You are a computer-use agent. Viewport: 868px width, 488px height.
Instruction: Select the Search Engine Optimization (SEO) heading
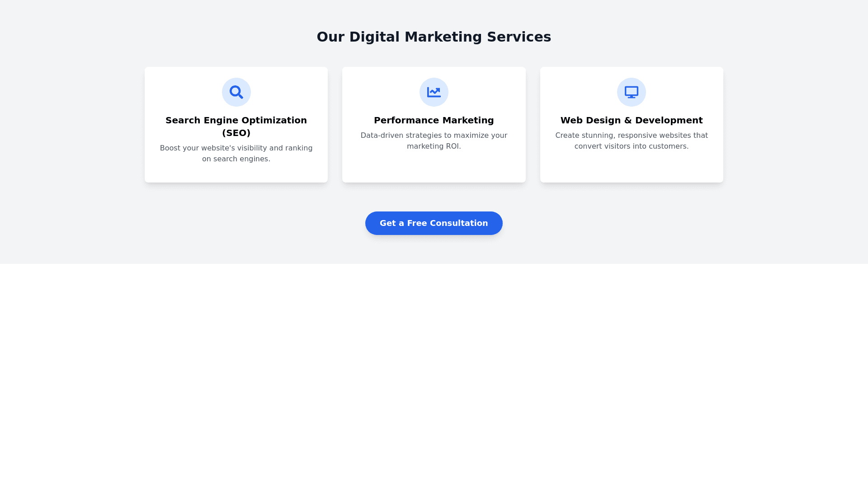point(236,127)
